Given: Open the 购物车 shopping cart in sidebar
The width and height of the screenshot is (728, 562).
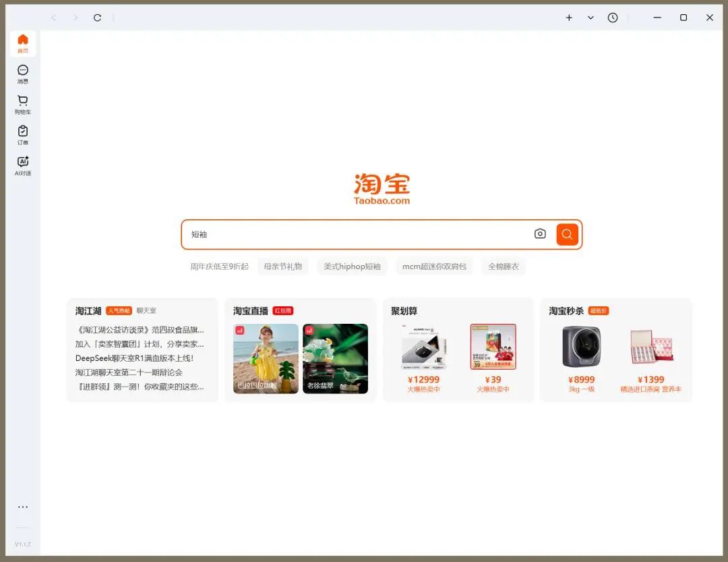Looking at the screenshot, I should click(22, 101).
